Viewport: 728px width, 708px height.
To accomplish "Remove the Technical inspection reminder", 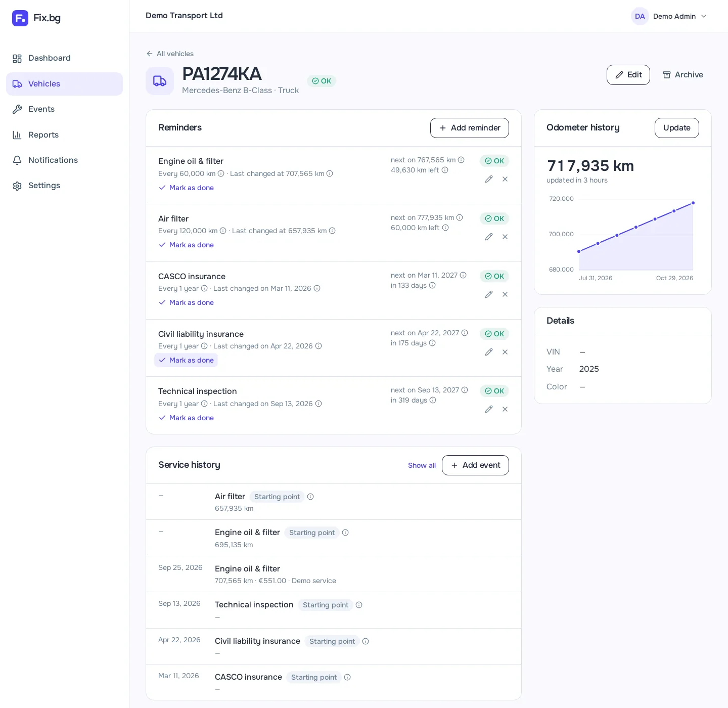I will point(505,409).
